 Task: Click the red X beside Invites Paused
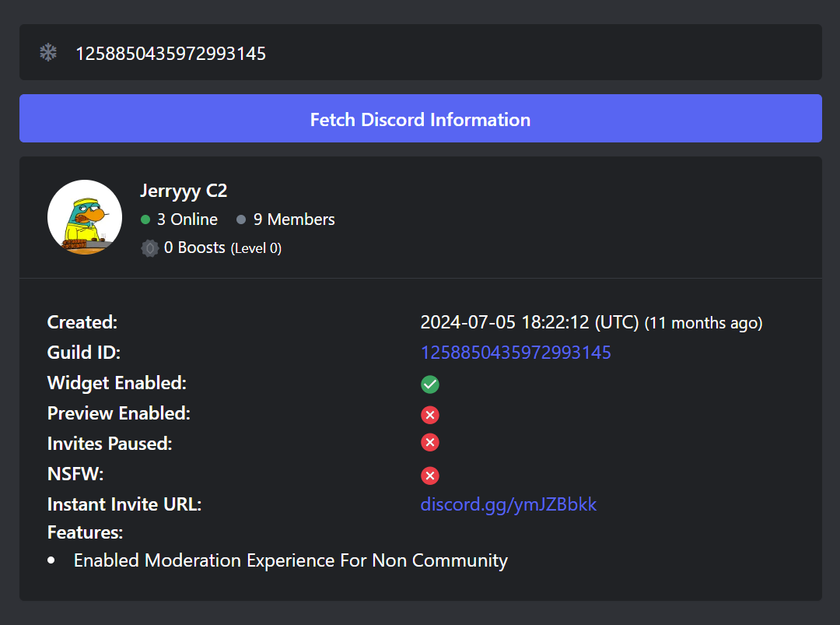[429, 442]
